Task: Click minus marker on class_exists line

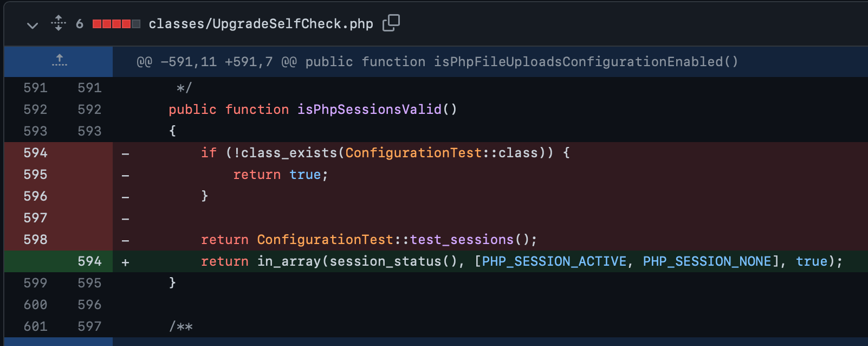Action: [125, 154]
